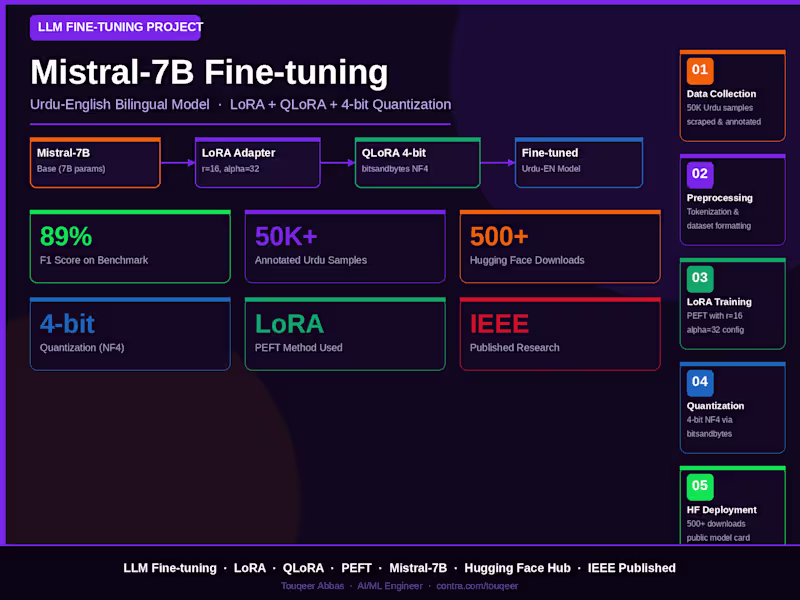Click the blue 04 step badge
Image resolution: width=800 pixels, height=600 pixels.
pyautogui.click(x=699, y=383)
